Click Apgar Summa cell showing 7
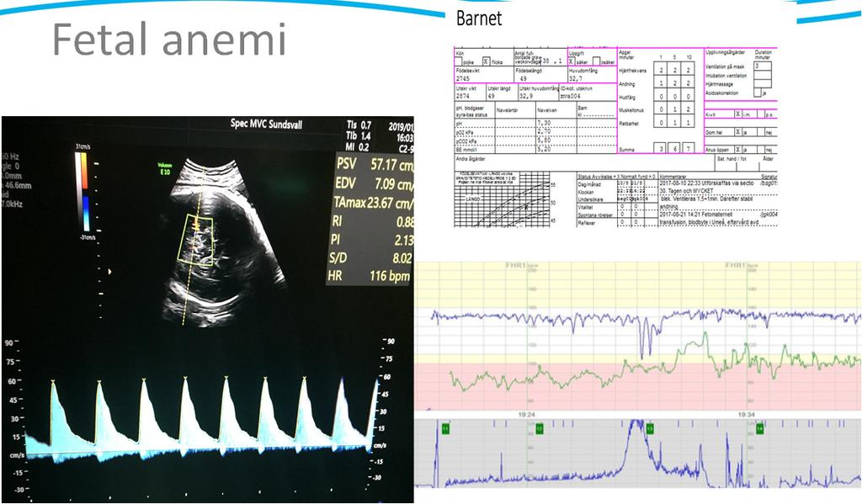The height and width of the screenshot is (504, 862). tap(689, 148)
